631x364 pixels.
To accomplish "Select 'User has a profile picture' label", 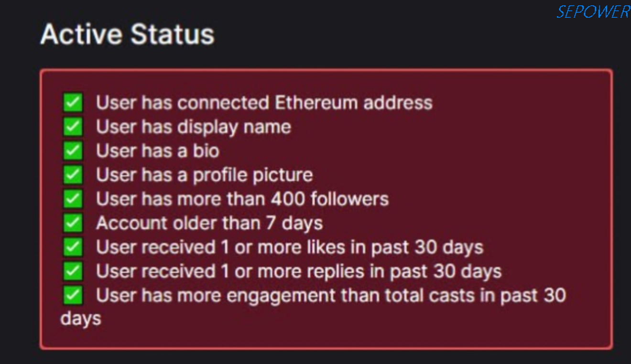I will click(205, 175).
